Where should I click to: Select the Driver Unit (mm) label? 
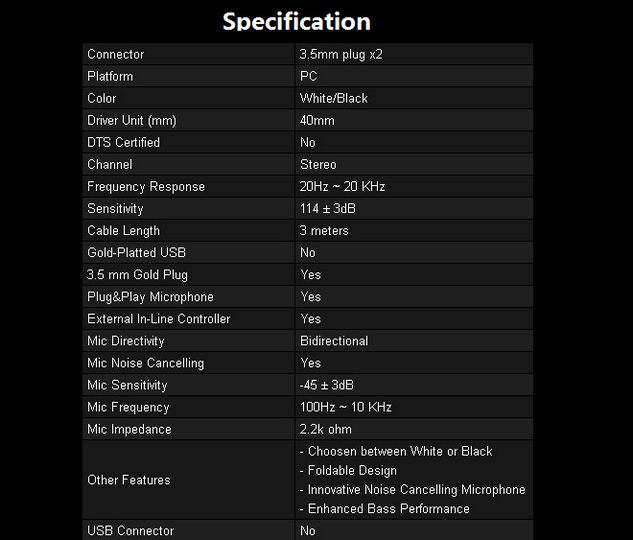(132, 120)
